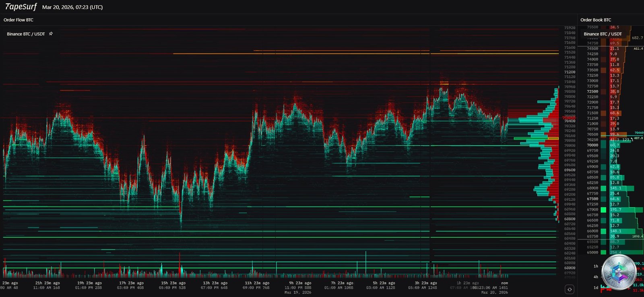Click the 123.1 value in the 70250 row

627,140
